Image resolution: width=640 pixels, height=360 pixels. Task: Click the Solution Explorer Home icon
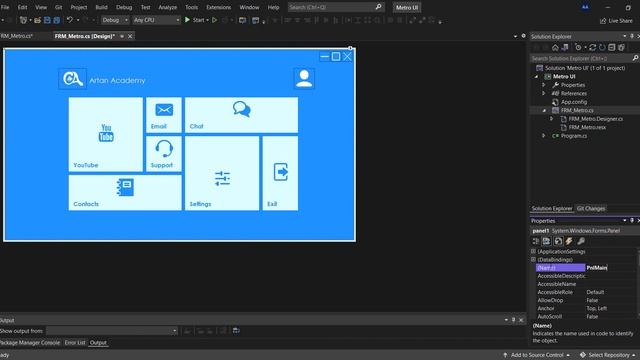point(555,47)
